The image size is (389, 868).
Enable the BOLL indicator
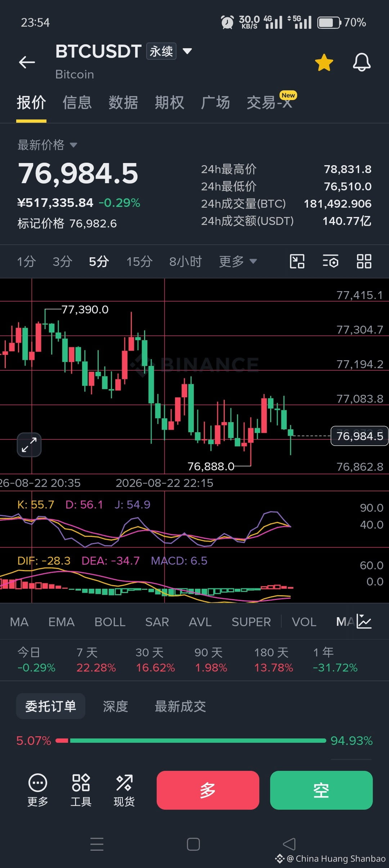click(110, 622)
